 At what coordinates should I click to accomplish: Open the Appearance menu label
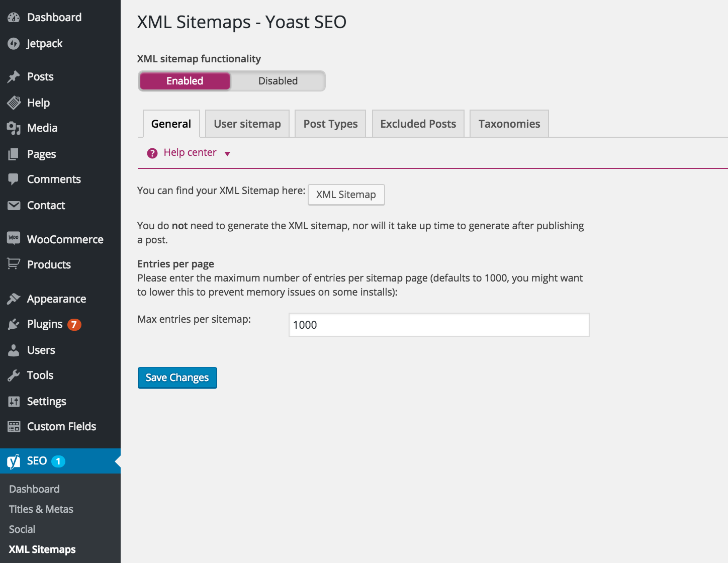(x=57, y=299)
